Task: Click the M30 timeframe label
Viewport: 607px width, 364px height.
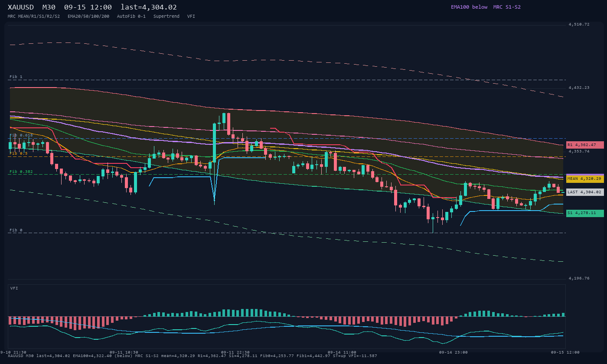Action: [49, 7]
